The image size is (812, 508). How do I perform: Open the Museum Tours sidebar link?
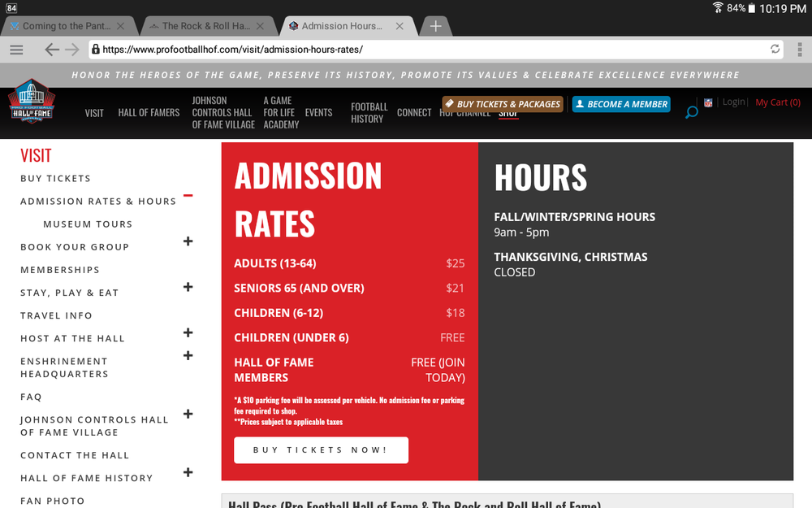tap(88, 224)
